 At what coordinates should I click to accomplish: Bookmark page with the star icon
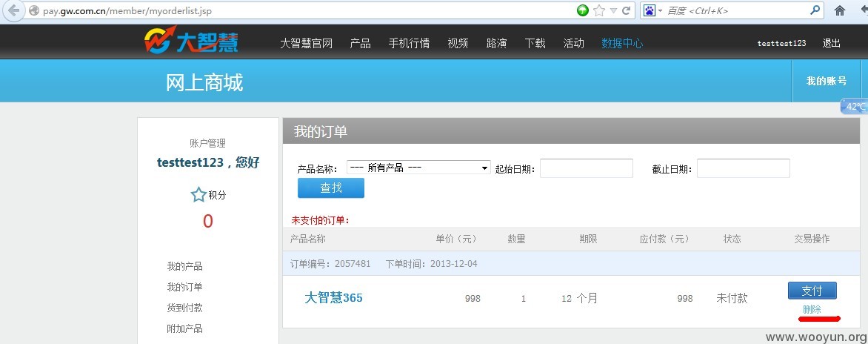tap(598, 10)
